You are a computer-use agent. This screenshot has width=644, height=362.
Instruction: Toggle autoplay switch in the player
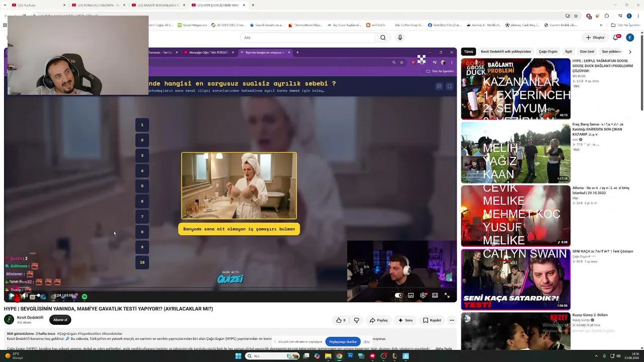coord(398,296)
